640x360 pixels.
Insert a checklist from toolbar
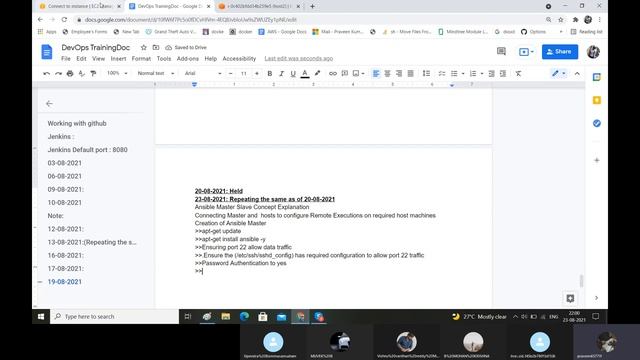coord(442,73)
